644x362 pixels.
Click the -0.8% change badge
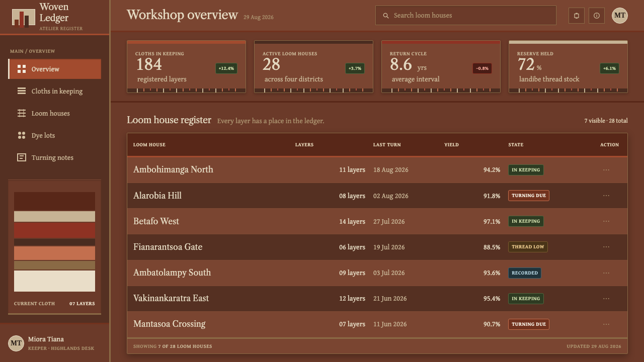(482, 68)
